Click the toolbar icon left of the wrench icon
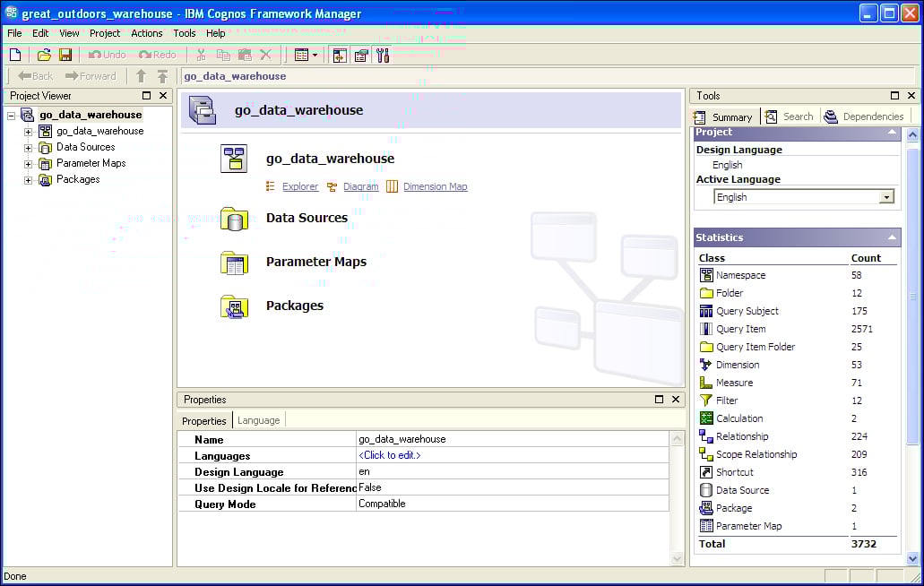Screen dimensions: 924x586 pos(360,56)
